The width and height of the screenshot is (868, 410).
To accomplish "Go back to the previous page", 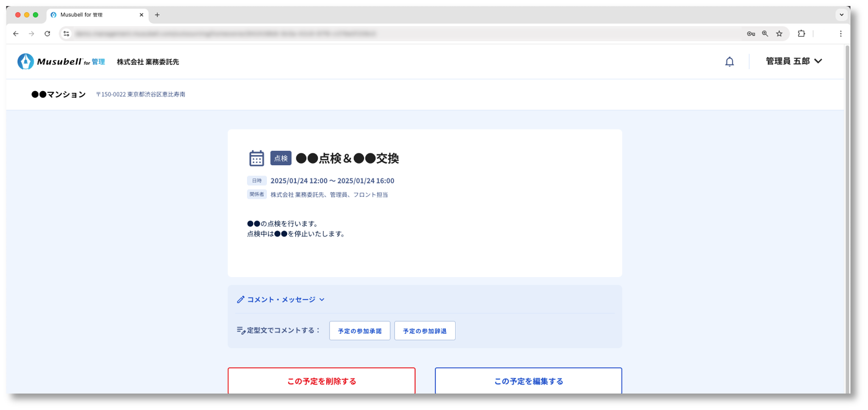I will [x=16, y=33].
